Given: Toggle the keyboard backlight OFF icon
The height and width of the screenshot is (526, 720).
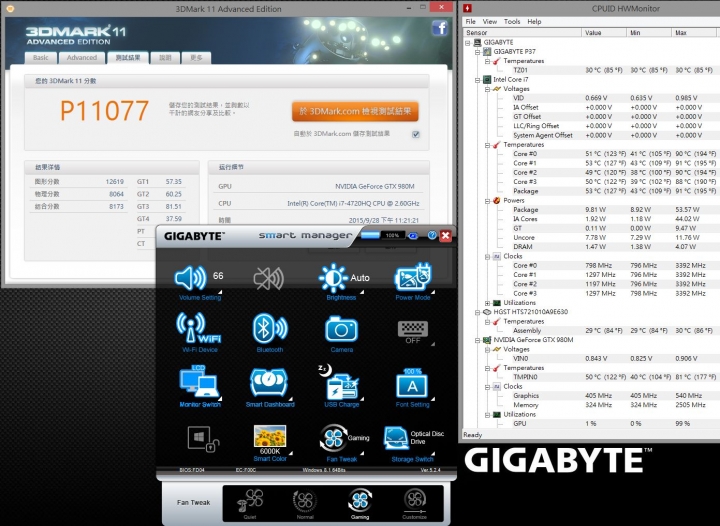Looking at the screenshot, I should 413,332.
